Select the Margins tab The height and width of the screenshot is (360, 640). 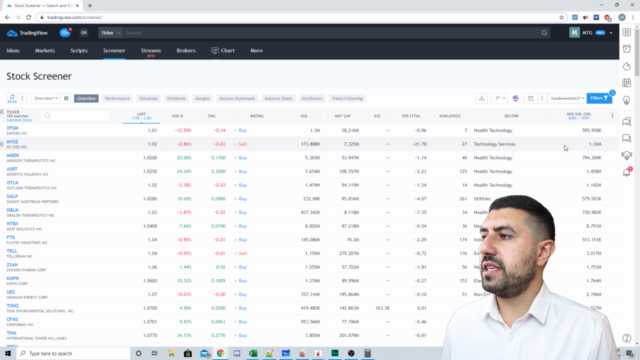202,98
